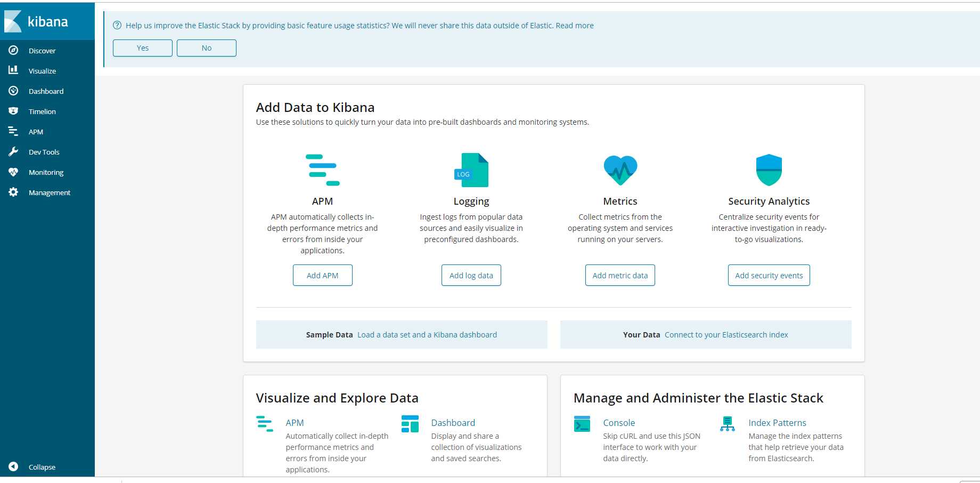Click the Timelion mask icon
Viewport: 980px width, 483px height.
13,111
